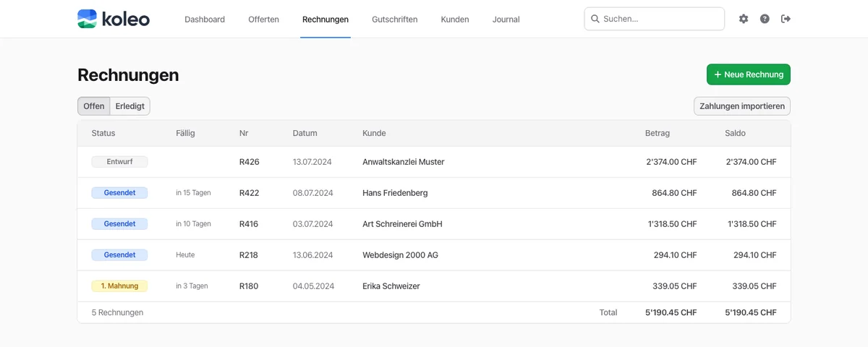Viewport: 868px width, 347px height.
Task: Click date 03.07.2024
Action: 313,224
